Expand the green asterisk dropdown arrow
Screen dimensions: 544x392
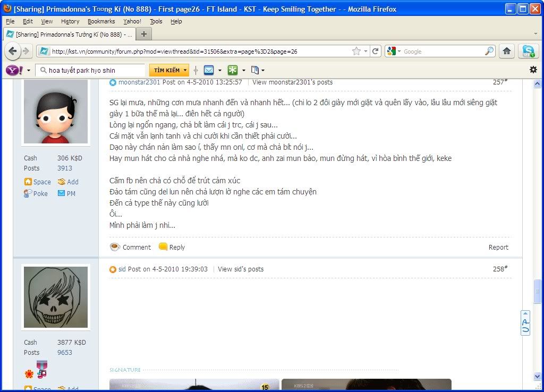tap(244, 71)
